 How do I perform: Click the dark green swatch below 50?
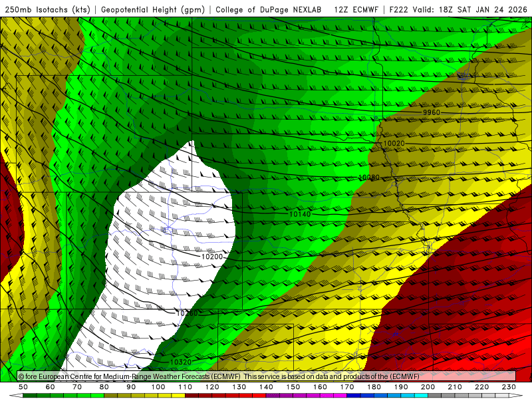(30, 396)
